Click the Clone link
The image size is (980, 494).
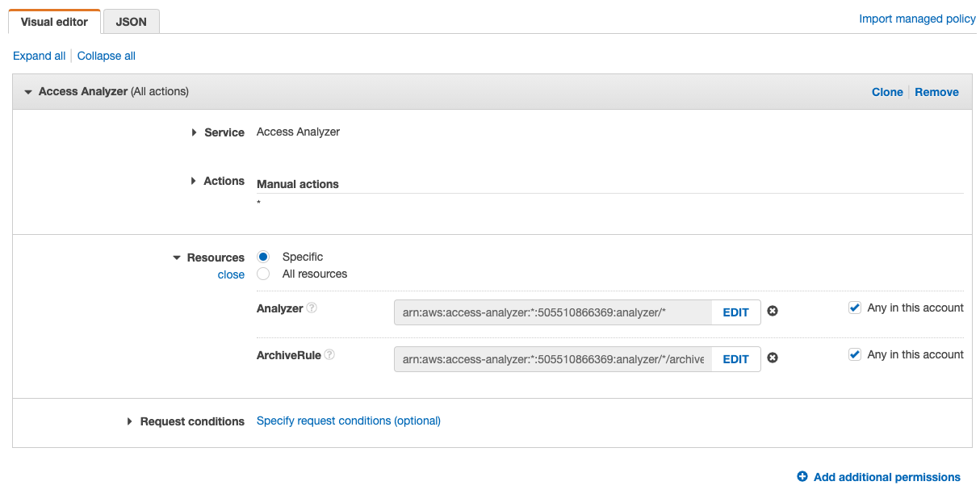coord(886,92)
